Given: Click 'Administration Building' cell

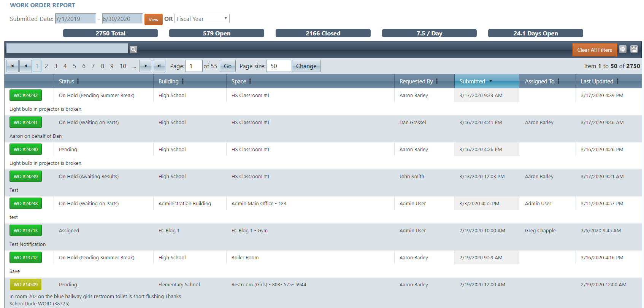Looking at the screenshot, I should point(185,203).
